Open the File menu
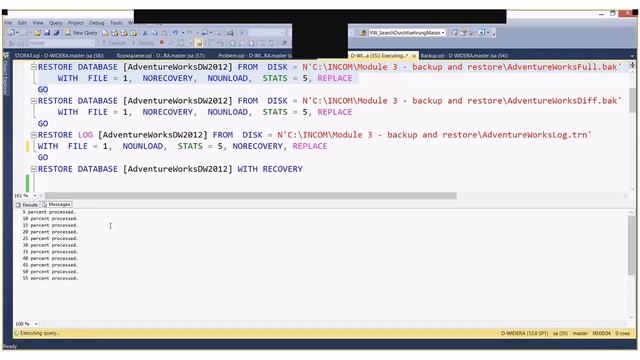 9,23
